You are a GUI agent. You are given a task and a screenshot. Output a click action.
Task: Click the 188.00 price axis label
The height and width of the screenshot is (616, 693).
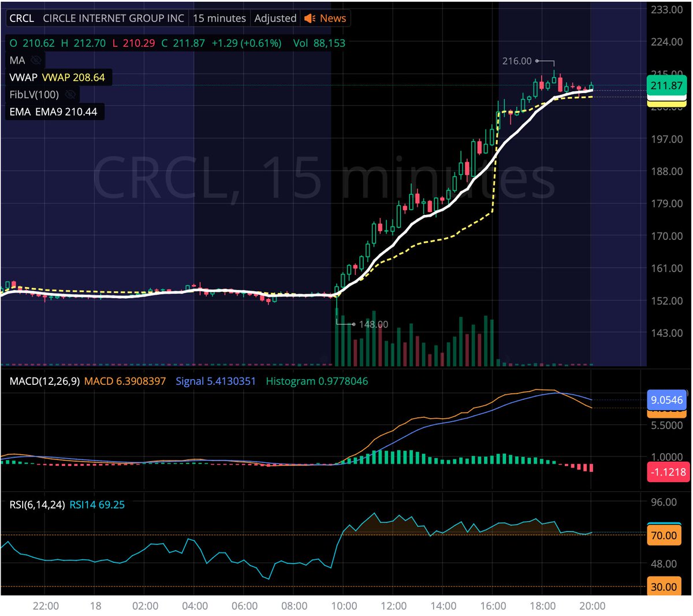point(666,172)
